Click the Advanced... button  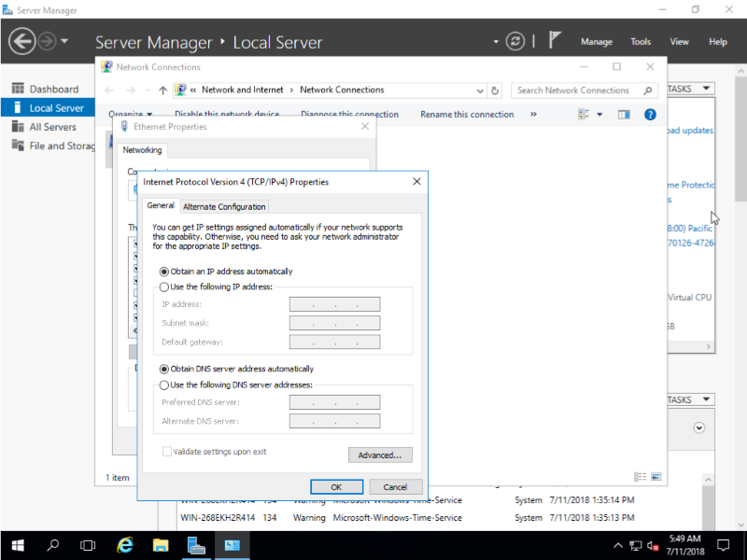point(380,455)
